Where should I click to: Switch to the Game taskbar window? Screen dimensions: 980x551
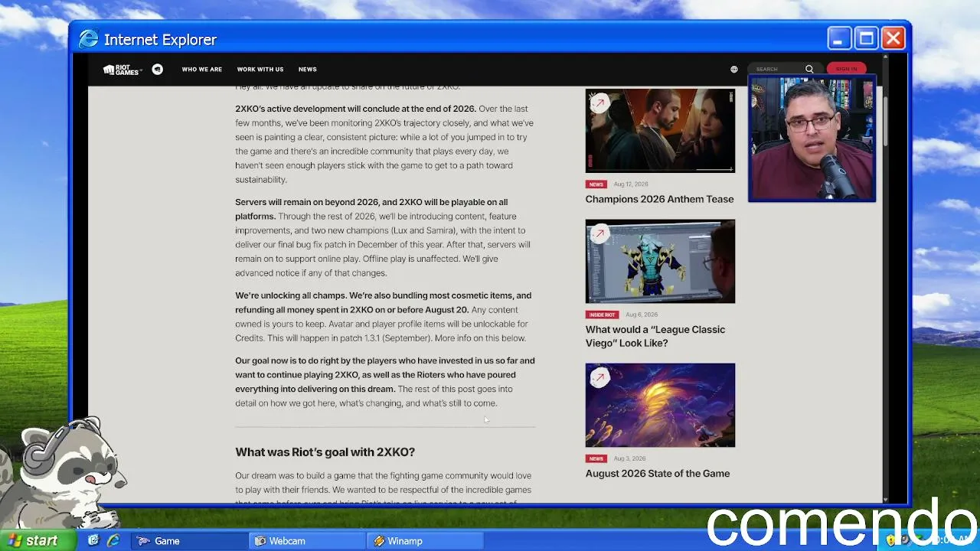pyautogui.click(x=189, y=541)
